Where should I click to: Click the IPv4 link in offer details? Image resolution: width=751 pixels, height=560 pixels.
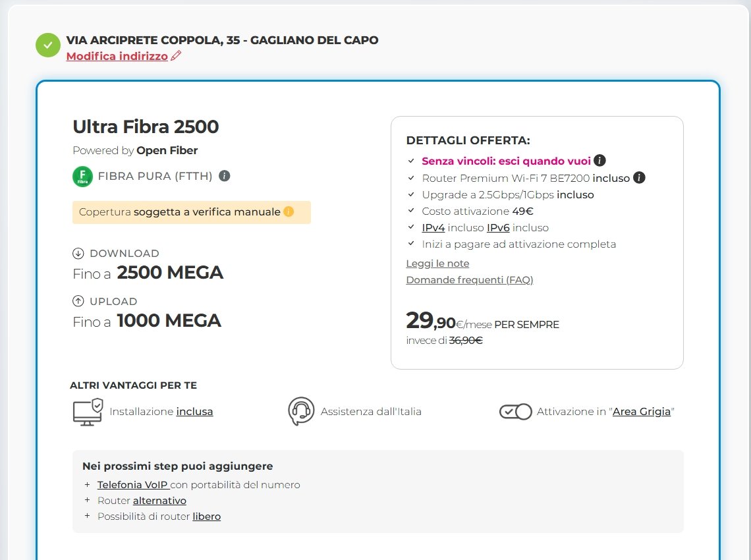click(433, 228)
